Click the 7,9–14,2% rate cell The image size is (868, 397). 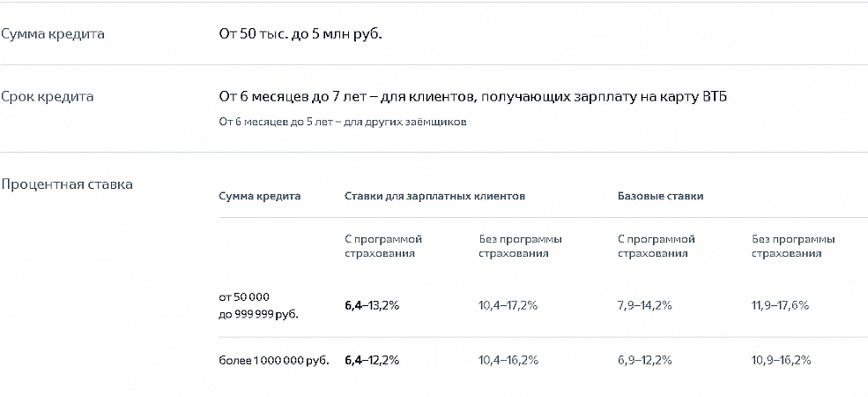(644, 305)
